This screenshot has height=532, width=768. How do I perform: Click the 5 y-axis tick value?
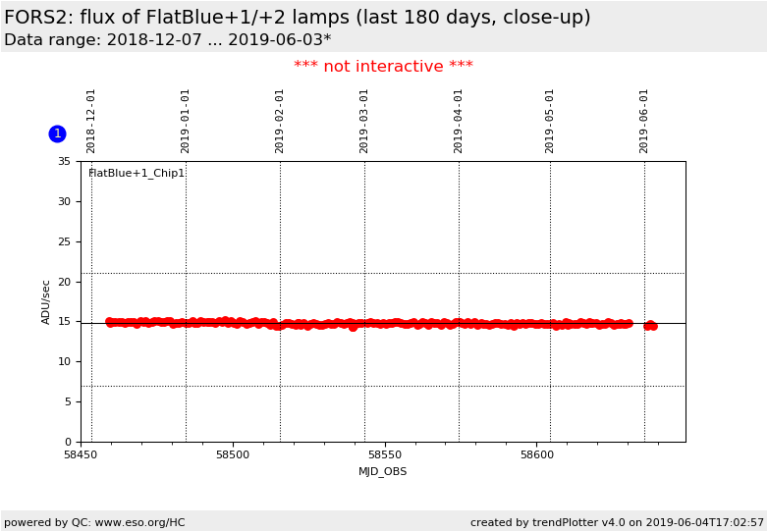[68, 401]
